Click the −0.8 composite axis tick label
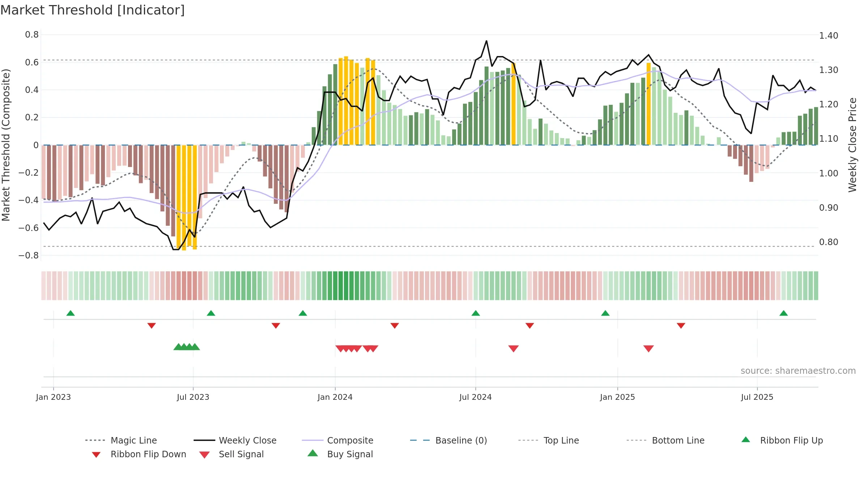The width and height of the screenshot is (868, 488). [29, 255]
